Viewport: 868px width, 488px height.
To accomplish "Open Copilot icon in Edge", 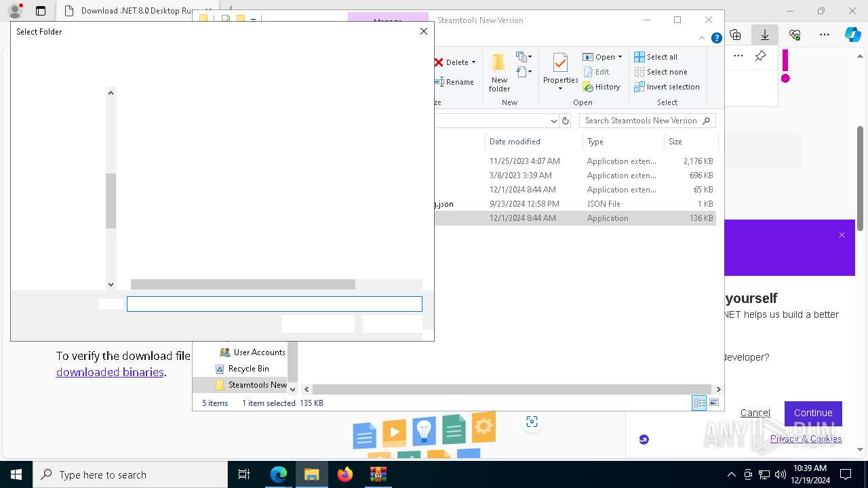I will (852, 35).
